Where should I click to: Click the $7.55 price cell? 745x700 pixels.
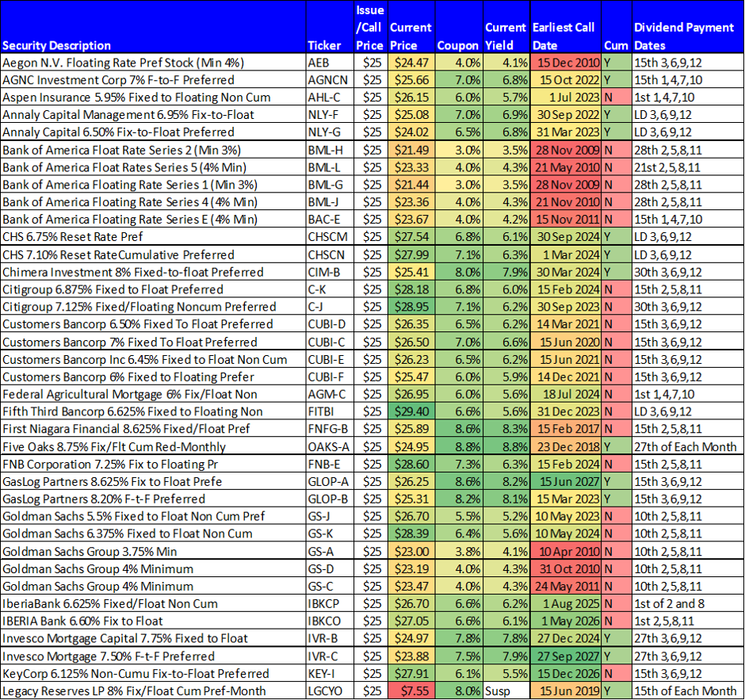click(x=411, y=690)
